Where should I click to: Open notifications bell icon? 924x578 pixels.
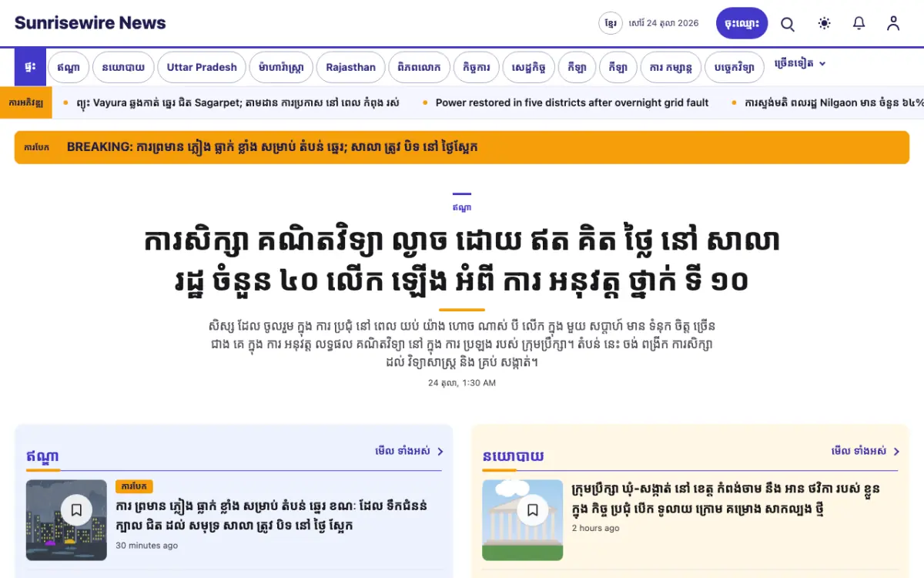point(859,23)
